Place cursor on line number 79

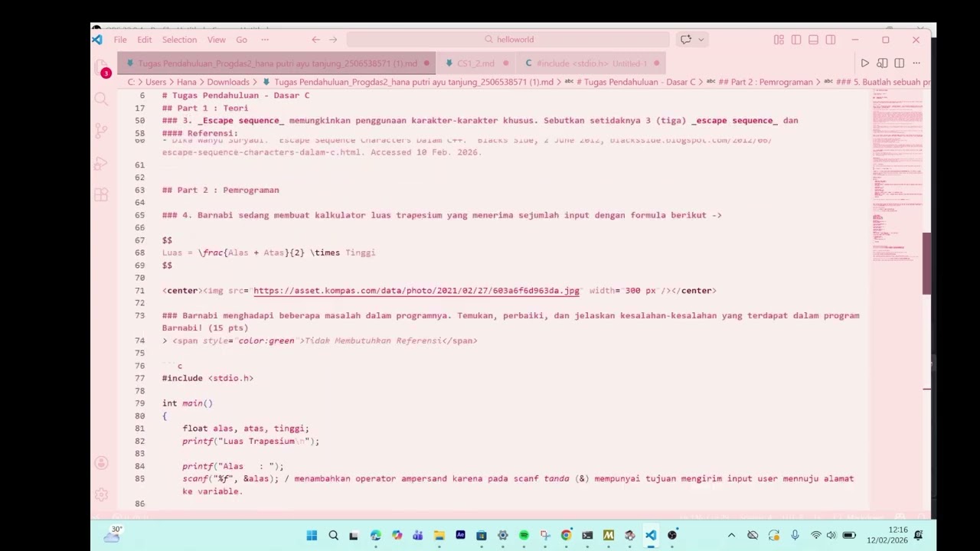point(139,403)
